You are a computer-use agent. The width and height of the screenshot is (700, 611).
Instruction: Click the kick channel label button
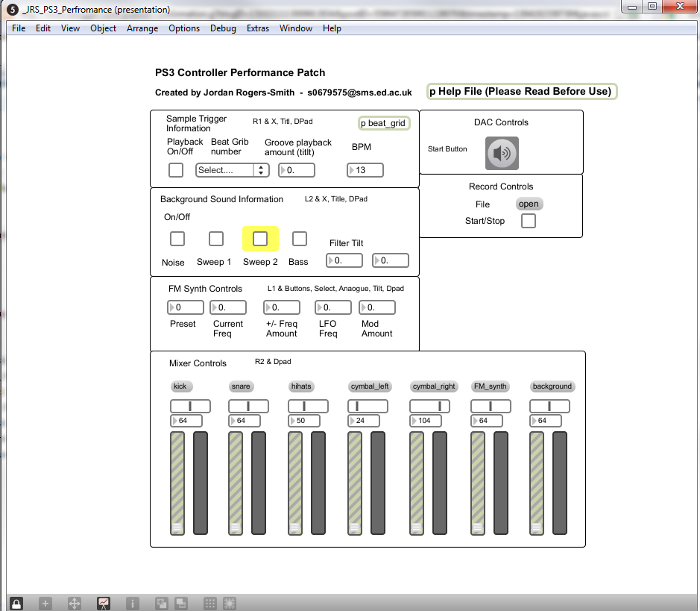(x=181, y=386)
